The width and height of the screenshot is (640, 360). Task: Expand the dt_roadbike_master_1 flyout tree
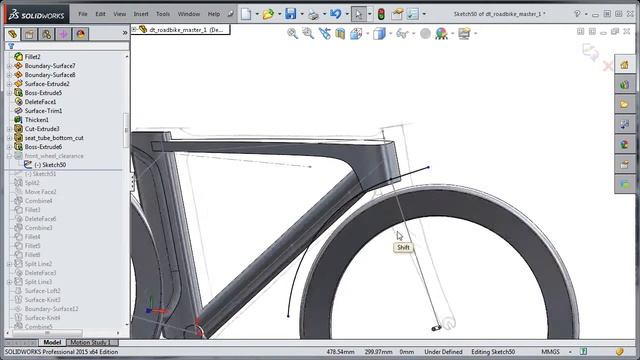(x=134, y=29)
